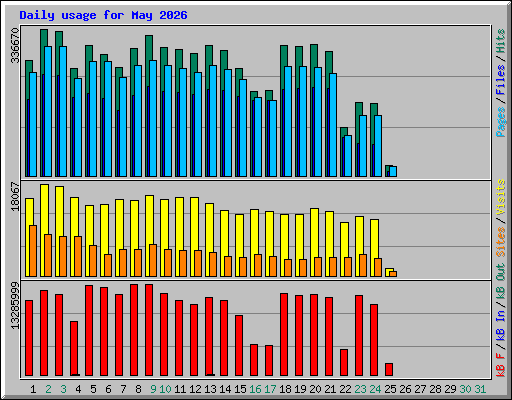Screen dimensions: 512x400
Task: Click day 18 on the x-axis
Action: pos(285,389)
